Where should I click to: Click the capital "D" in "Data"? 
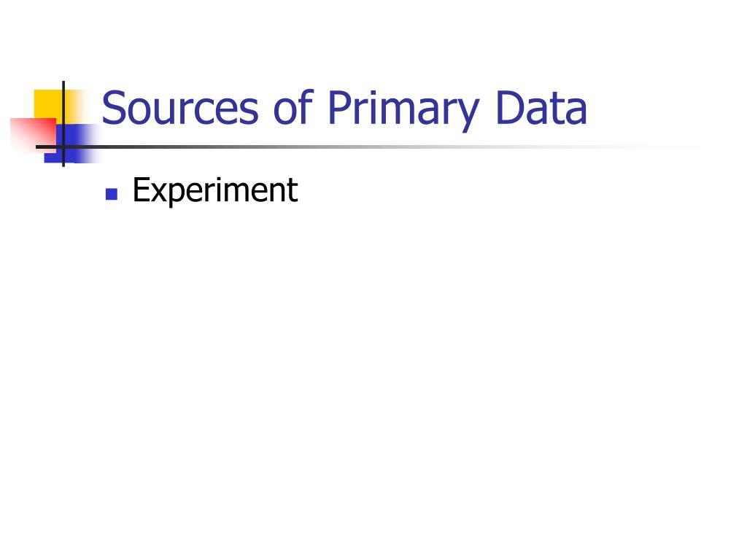pos(510,108)
